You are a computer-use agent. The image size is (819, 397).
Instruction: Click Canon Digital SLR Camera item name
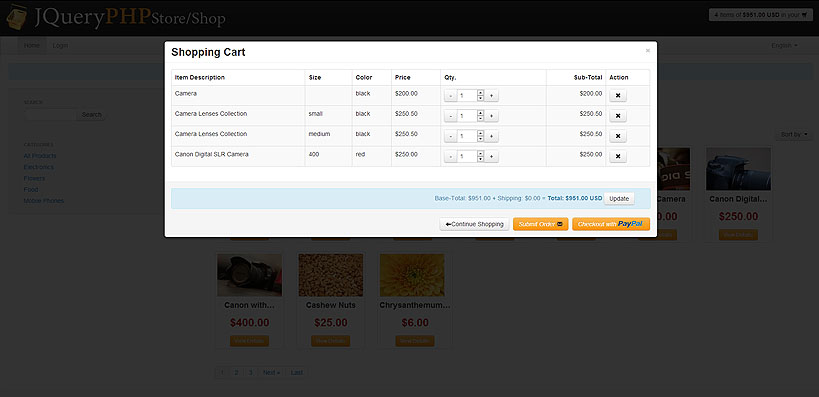click(x=212, y=154)
